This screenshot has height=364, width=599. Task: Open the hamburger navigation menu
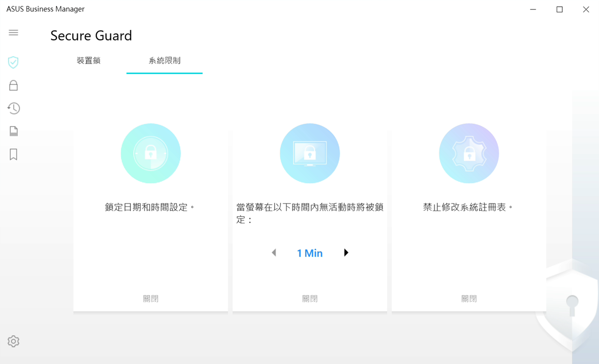[13, 33]
